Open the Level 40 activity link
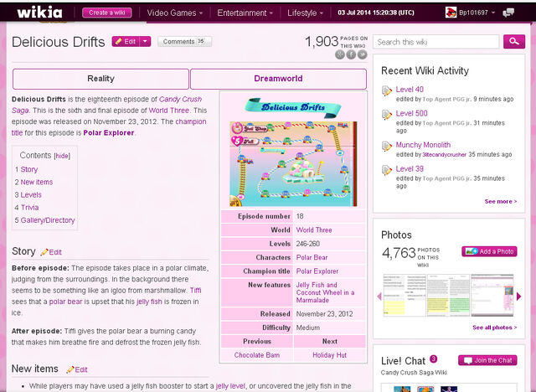Viewport: 536px width, 392px height. [410, 90]
